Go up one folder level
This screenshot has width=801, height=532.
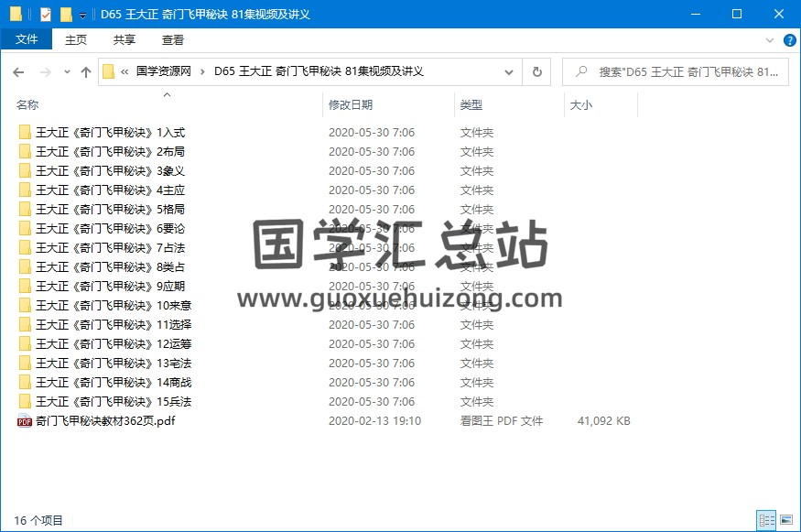86,72
